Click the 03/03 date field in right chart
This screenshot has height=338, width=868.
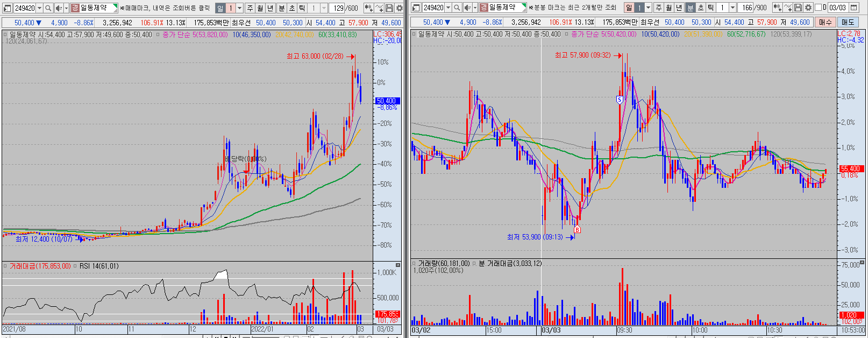[x=837, y=8]
